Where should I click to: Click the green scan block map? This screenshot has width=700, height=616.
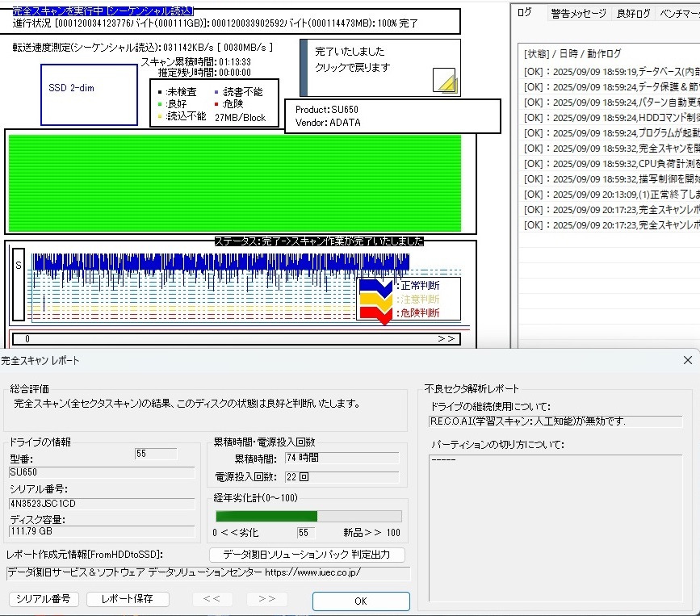234,183
